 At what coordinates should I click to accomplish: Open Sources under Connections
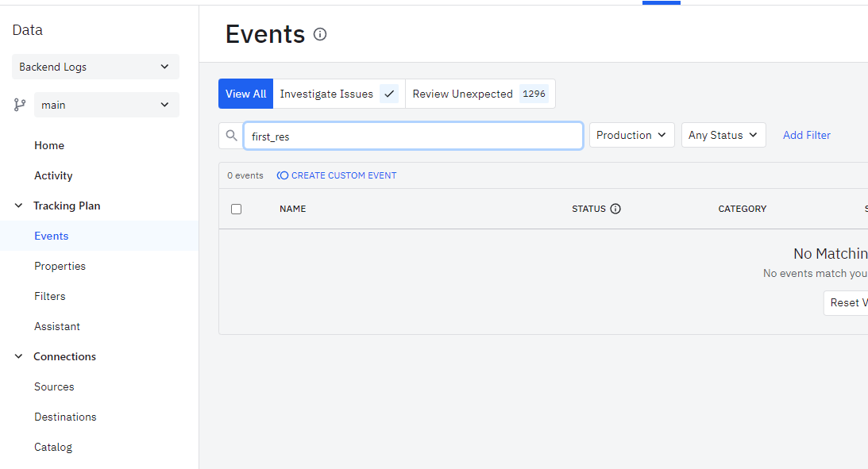54,386
